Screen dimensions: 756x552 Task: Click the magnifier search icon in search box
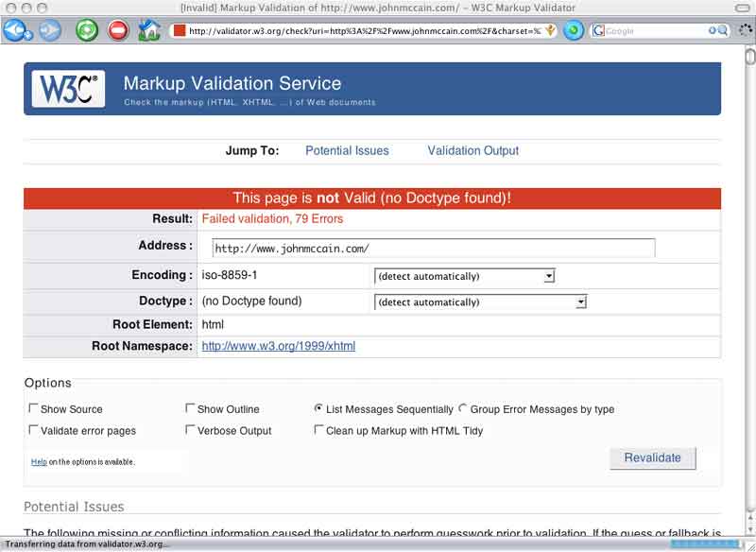point(723,31)
